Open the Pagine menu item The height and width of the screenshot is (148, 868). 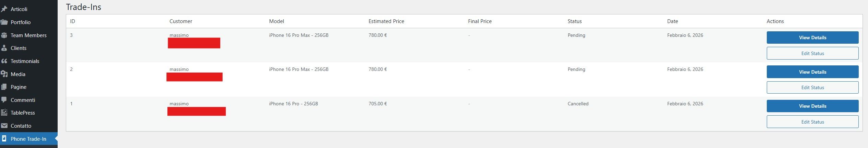(19, 87)
